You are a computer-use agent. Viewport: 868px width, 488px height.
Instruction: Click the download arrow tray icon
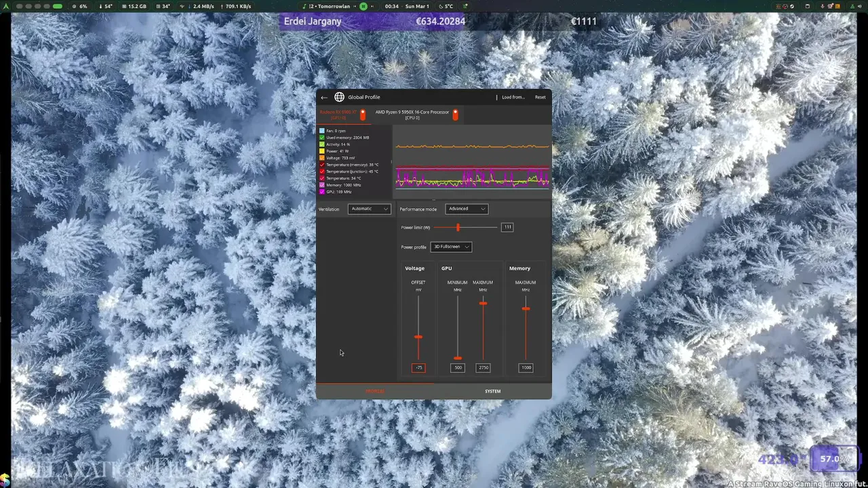(823, 6)
